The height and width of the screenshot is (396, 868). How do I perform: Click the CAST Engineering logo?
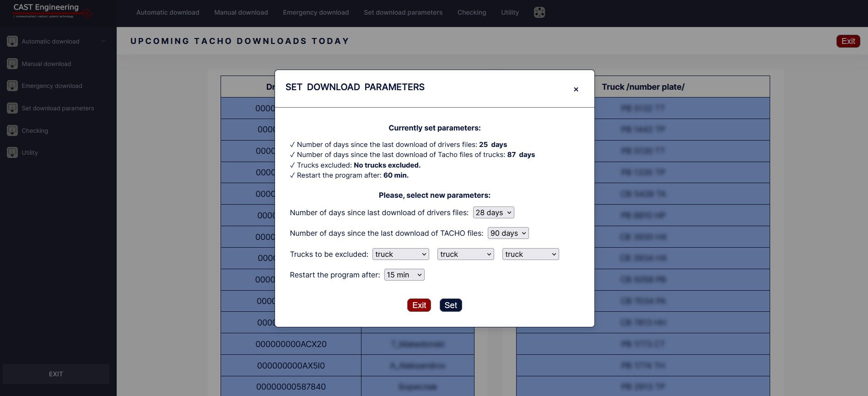tap(52, 11)
